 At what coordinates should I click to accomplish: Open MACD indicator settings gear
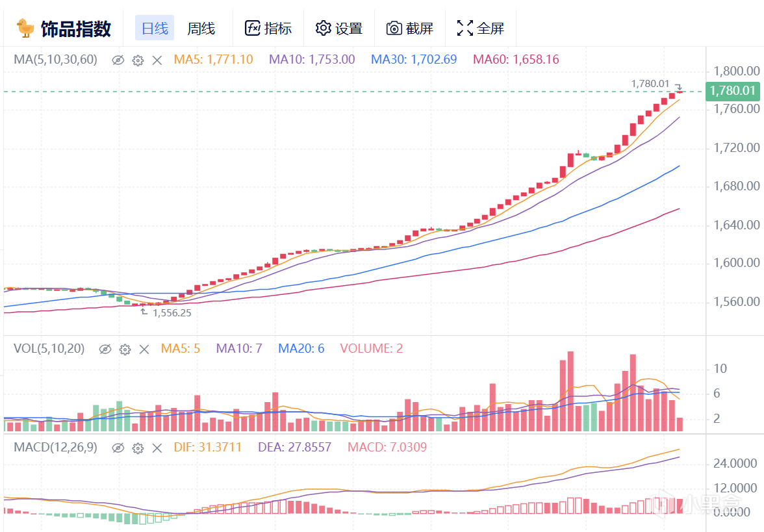pos(138,448)
